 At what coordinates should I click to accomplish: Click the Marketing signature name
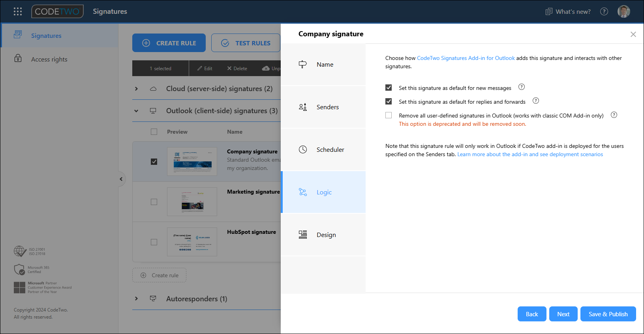[x=253, y=192]
